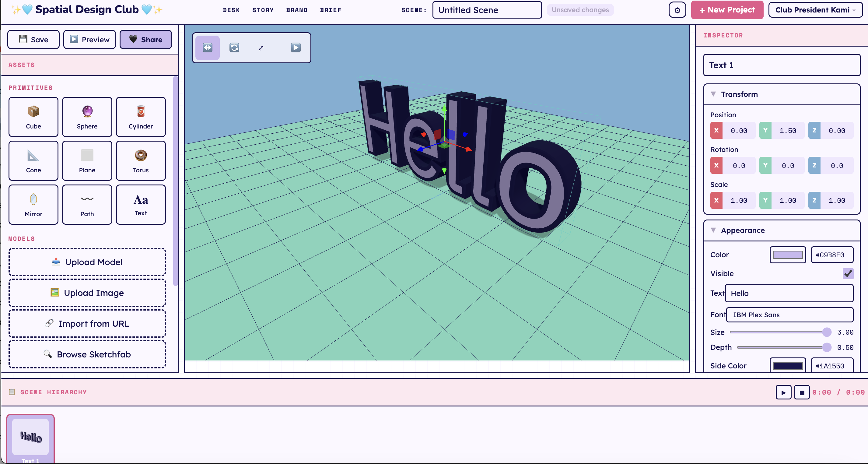Select the Torus primitive

141,161
